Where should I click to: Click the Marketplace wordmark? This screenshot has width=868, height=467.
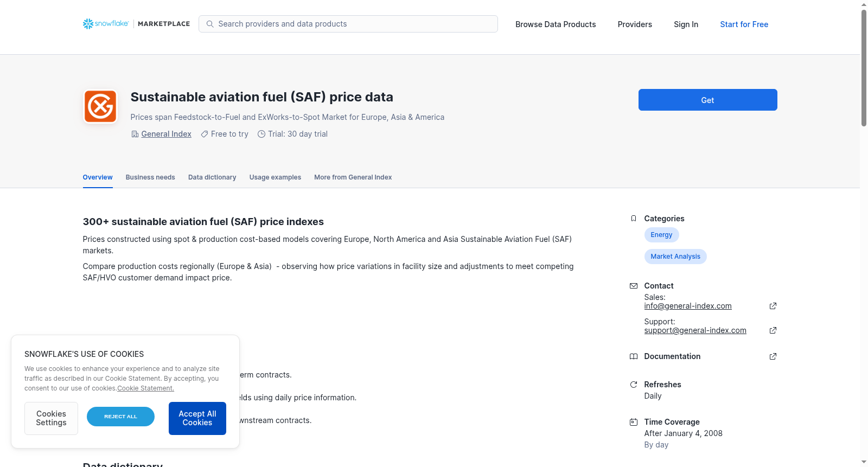(x=164, y=24)
